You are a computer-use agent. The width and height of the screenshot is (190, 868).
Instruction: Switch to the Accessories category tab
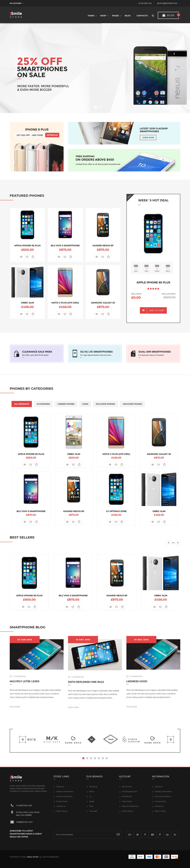[x=43, y=404]
